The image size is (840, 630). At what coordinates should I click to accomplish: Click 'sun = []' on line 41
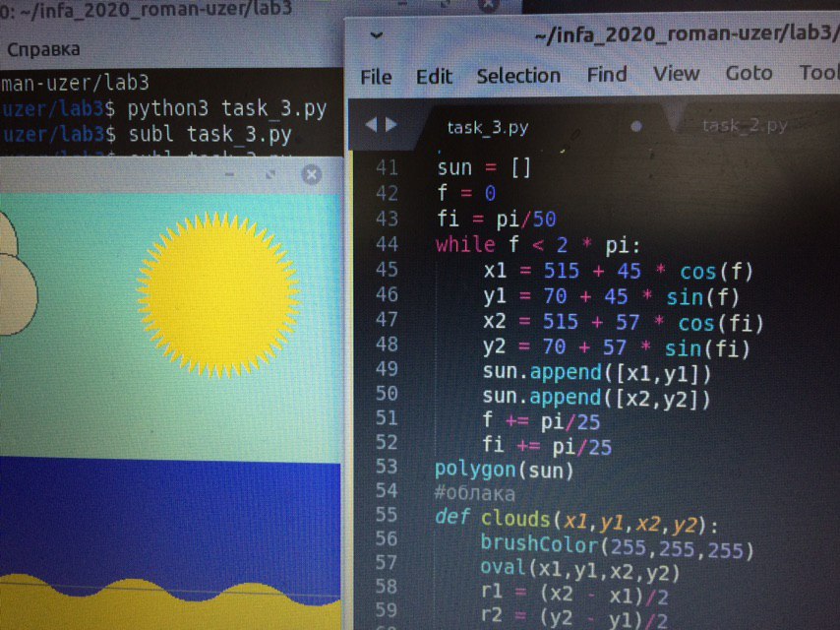[x=484, y=167]
